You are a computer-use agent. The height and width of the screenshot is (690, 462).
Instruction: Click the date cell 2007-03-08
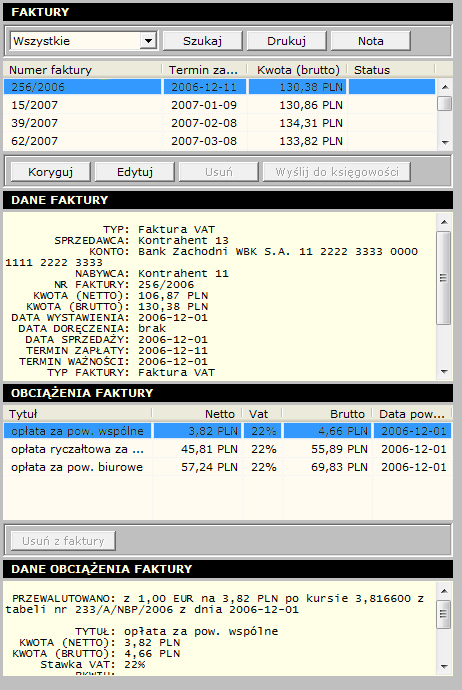click(204, 141)
